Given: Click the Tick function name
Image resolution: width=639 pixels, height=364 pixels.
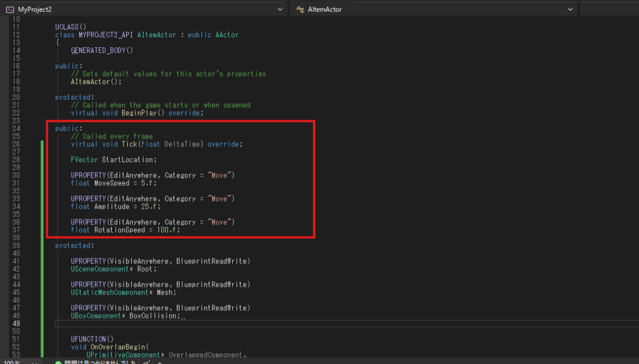Looking at the screenshot, I should point(129,144).
